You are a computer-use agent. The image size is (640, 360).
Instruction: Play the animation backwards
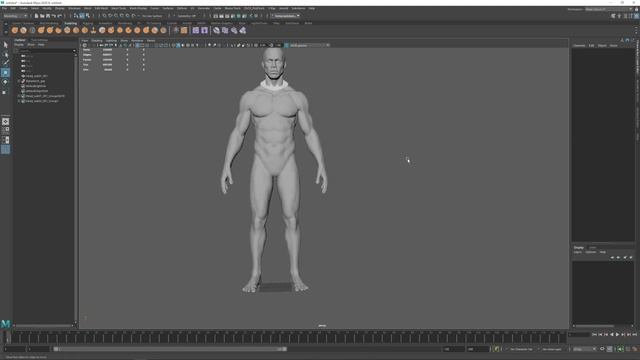[x=611, y=334]
